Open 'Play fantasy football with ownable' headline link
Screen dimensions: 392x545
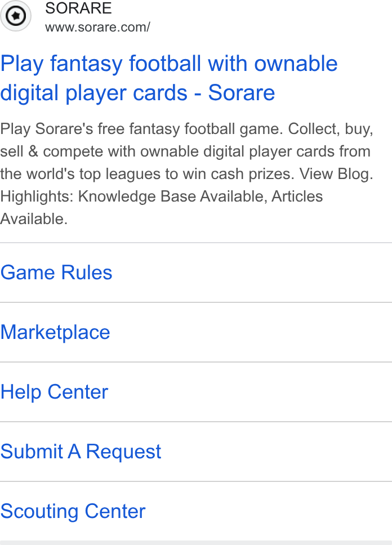coord(169,64)
